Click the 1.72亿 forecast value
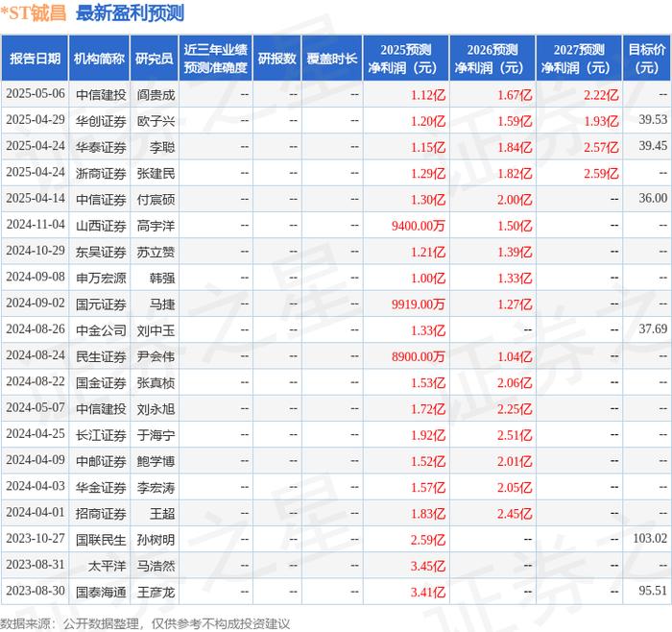The height and width of the screenshot is (632, 672). pos(428,408)
